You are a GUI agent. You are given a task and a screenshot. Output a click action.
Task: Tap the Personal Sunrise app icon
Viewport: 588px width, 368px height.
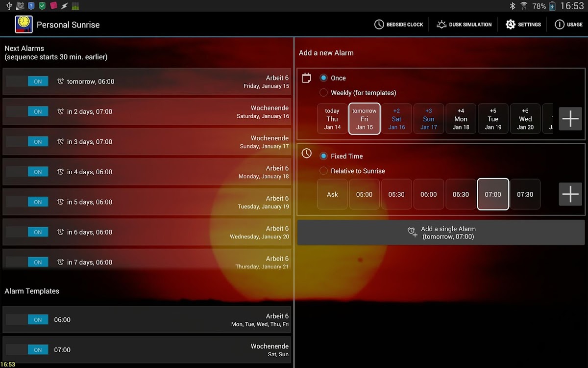pyautogui.click(x=24, y=25)
